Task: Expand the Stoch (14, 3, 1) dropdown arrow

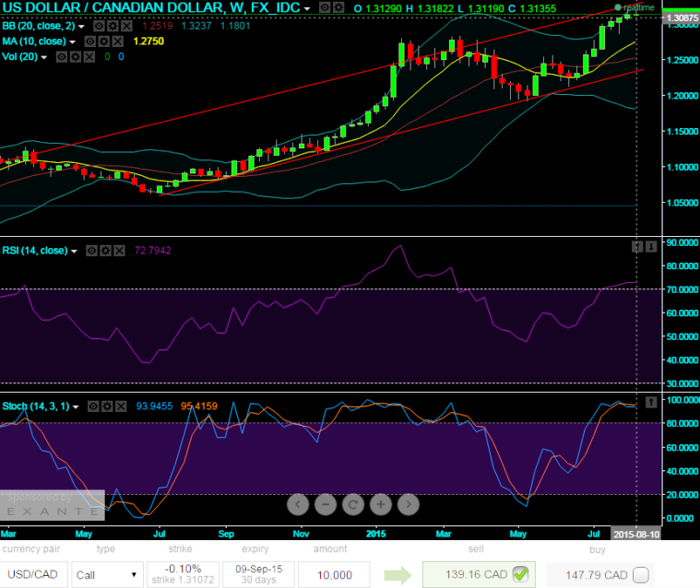Action: click(76, 406)
